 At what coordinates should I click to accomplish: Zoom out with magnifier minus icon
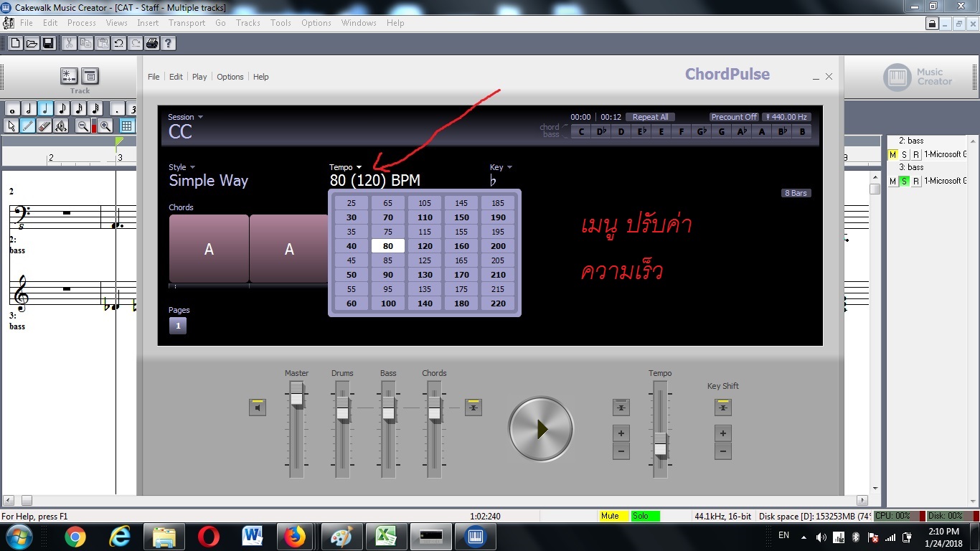coord(83,126)
